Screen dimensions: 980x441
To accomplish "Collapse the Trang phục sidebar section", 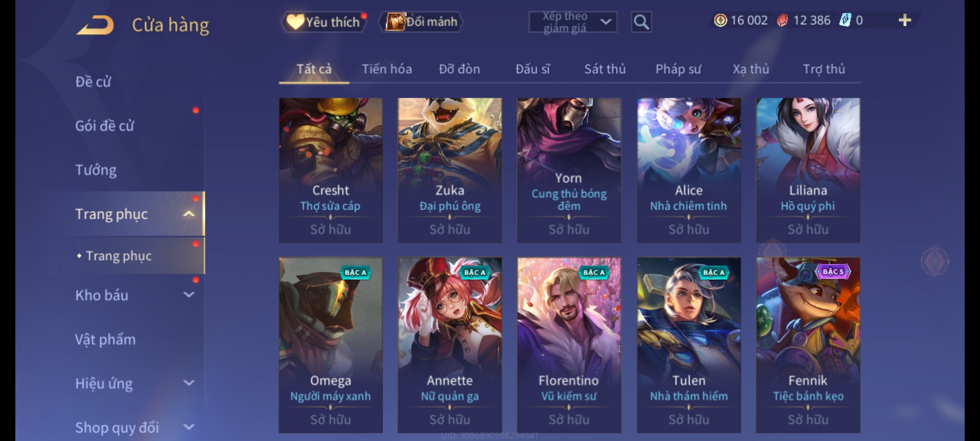I will point(189,214).
